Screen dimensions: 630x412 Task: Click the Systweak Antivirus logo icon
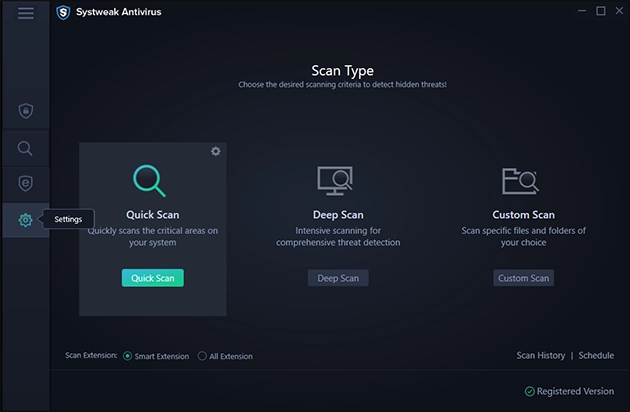click(63, 13)
